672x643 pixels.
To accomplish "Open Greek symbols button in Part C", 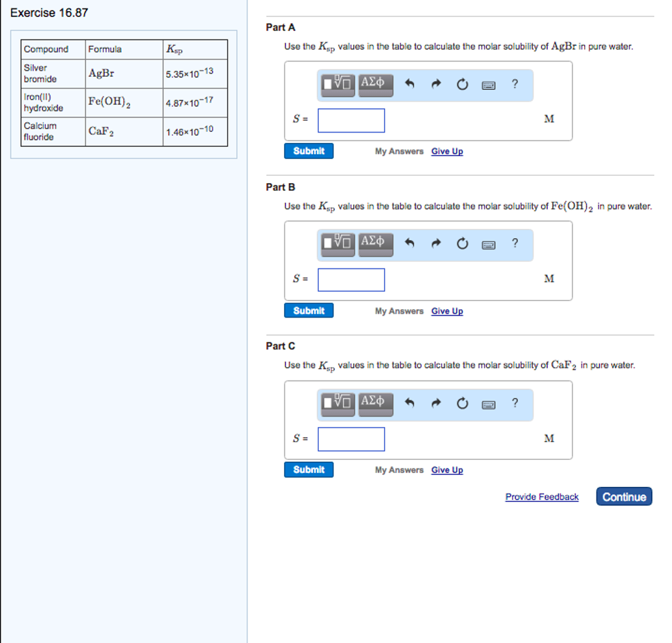I will 375,404.
